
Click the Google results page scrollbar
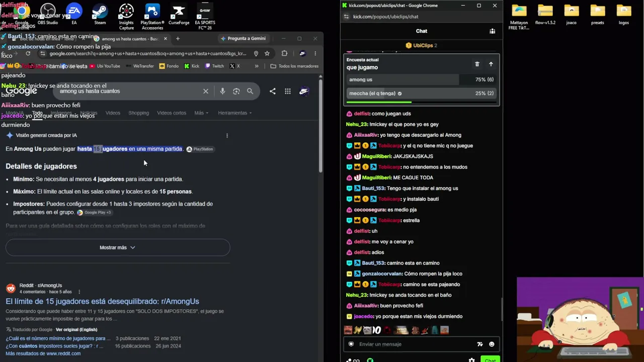(320, 126)
